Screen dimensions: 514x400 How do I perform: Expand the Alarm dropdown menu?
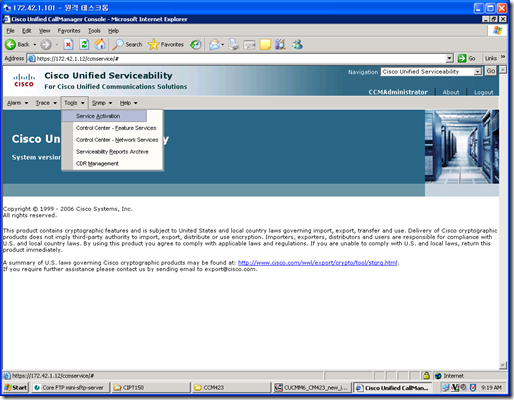tap(18, 103)
